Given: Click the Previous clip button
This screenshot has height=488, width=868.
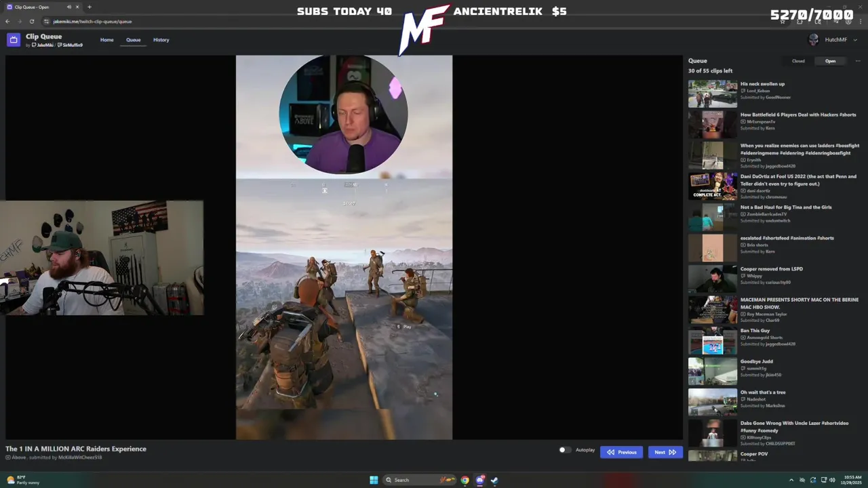Looking at the screenshot, I should coord(621,452).
